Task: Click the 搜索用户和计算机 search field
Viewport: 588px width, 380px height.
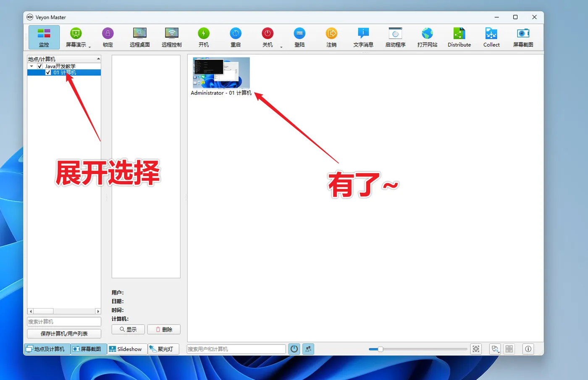Action: coord(236,349)
